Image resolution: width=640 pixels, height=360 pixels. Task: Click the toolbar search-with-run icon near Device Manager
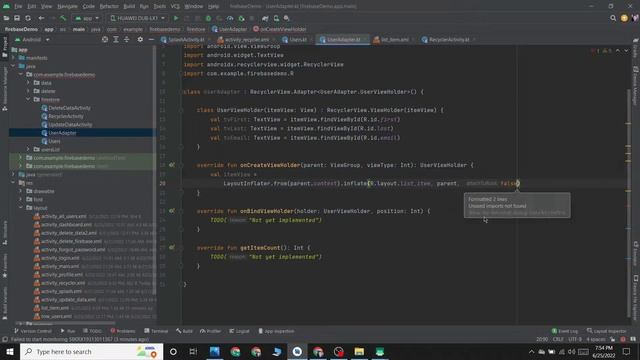pos(287,18)
